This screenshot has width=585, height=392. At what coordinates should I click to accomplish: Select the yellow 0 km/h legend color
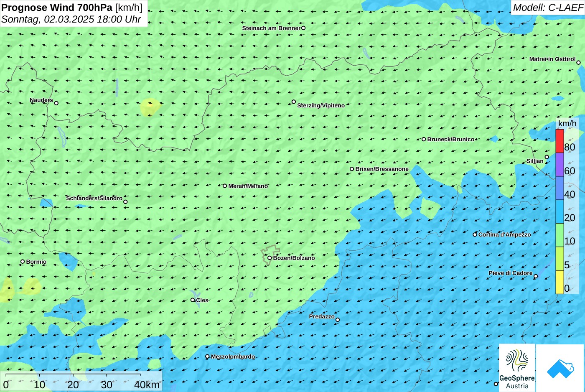(560, 282)
